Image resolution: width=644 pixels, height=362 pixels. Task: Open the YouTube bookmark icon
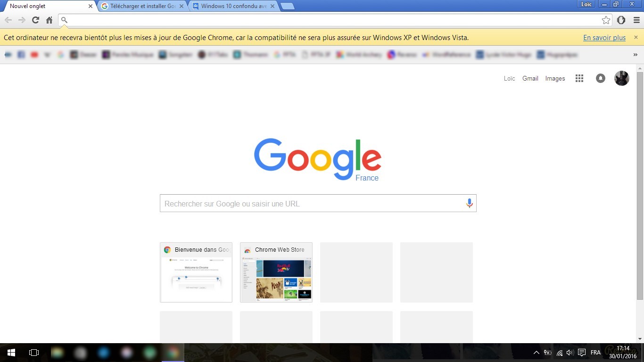tap(34, 55)
